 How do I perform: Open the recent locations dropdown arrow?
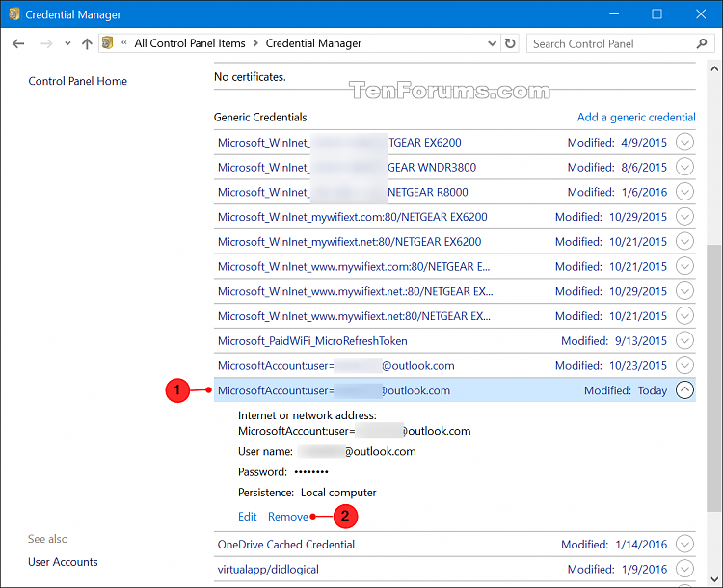pyautogui.click(x=67, y=43)
